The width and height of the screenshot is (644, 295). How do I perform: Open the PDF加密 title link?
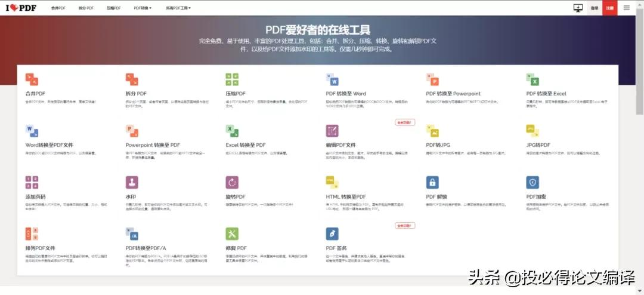click(536, 196)
